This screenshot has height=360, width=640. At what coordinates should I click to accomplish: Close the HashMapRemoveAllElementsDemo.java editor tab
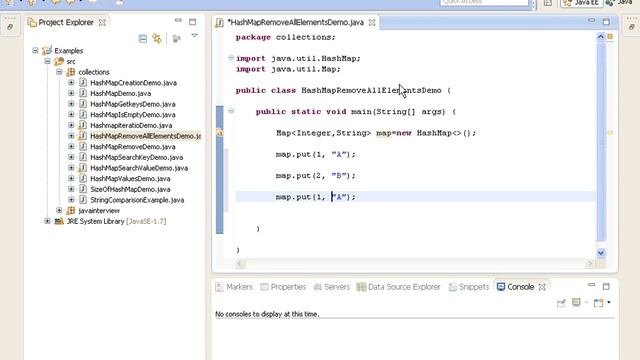(372, 22)
